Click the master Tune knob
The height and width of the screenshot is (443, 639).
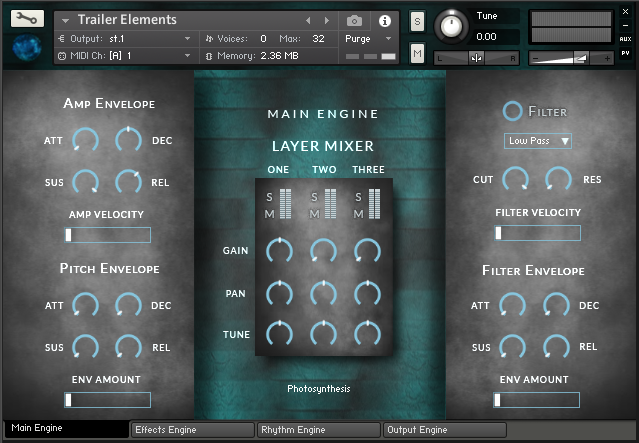(451, 26)
